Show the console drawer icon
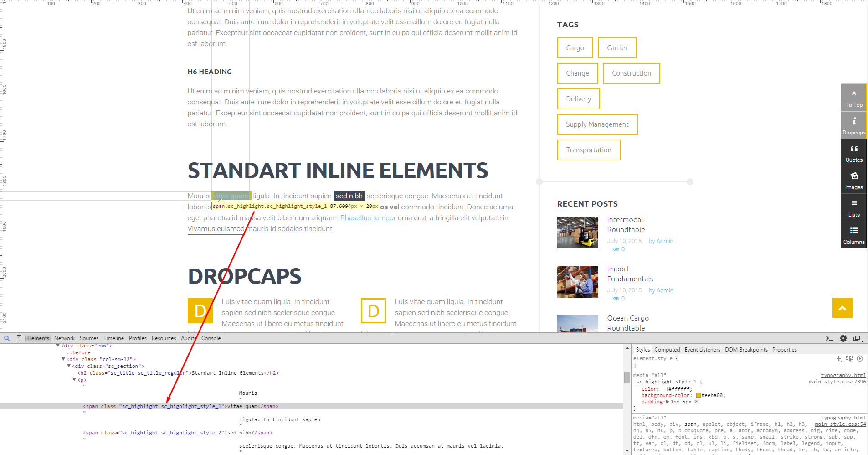The image size is (868, 455). coord(829,338)
